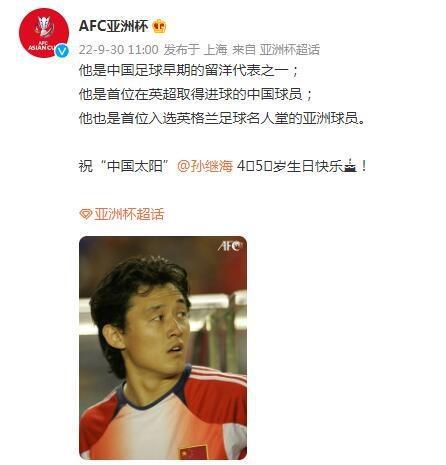
Task: Click the blue verified badge on avatar
Action: tap(62, 51)
